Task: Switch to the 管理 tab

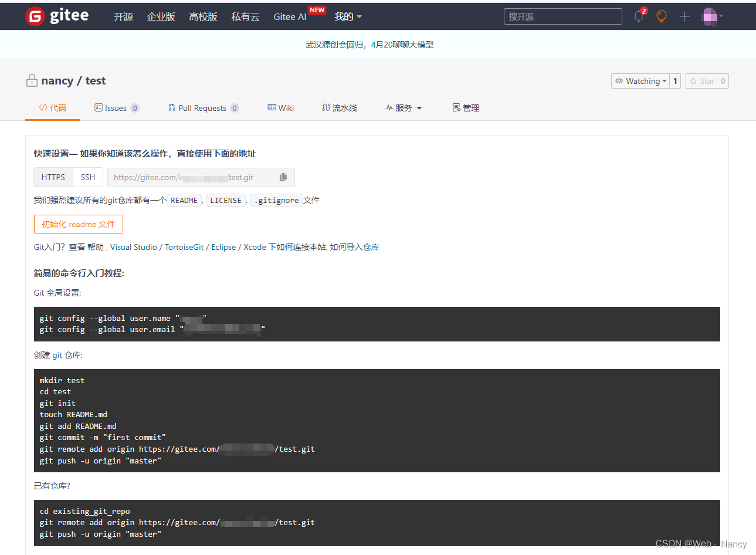Action: click(466, 108)
